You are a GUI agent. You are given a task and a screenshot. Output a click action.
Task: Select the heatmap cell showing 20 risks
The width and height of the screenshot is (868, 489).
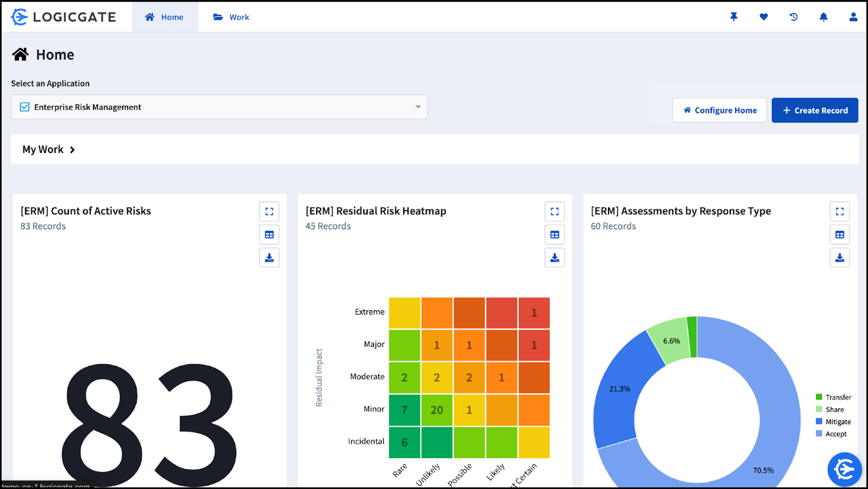pos(437,410)
